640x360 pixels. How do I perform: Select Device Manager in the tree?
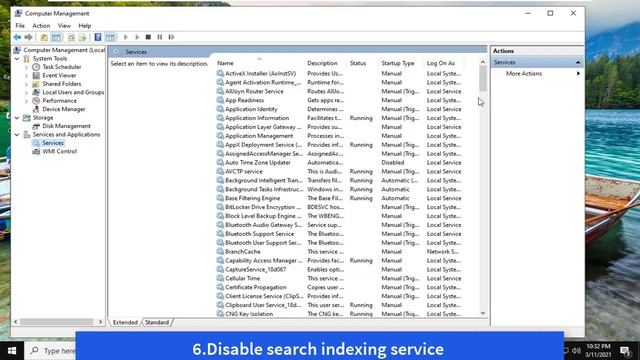point(64,109)
